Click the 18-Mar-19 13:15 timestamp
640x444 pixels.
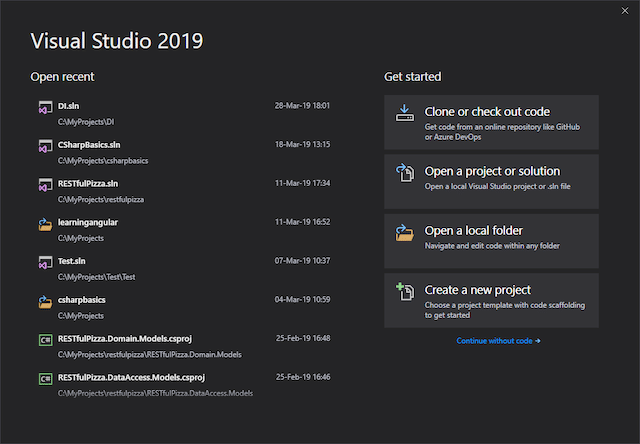[302, 144]
